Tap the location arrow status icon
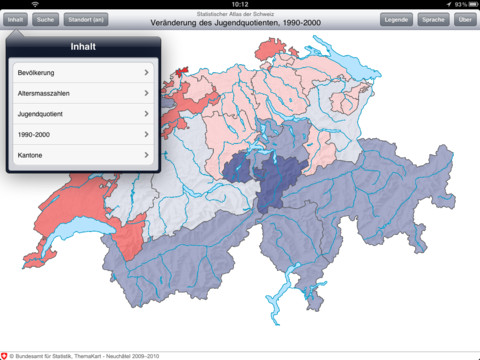The width and height of the screenshot is (480, 360). coord(449,4)
